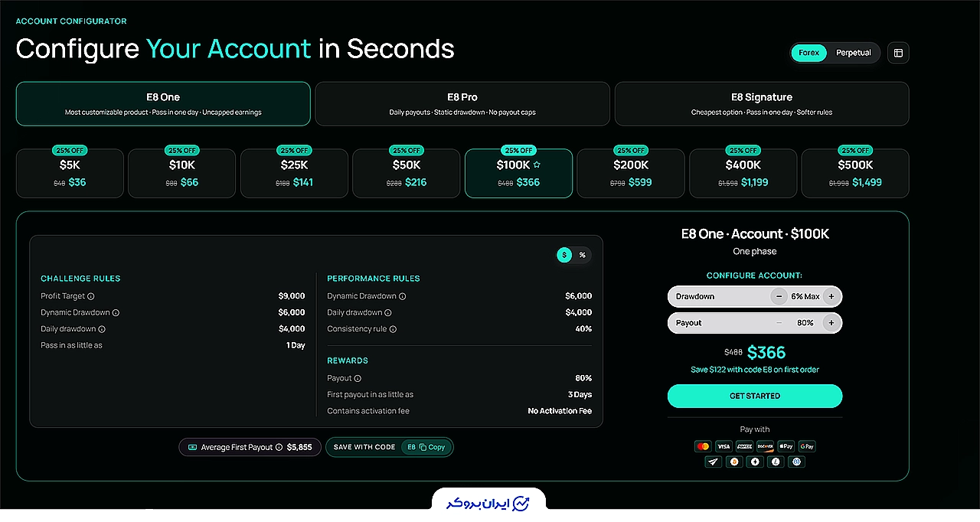Image resolution: width=980 pixels, height=522 pixels.
Task: Click the Ethereum payment icon
Action: [x=755, y=462]
